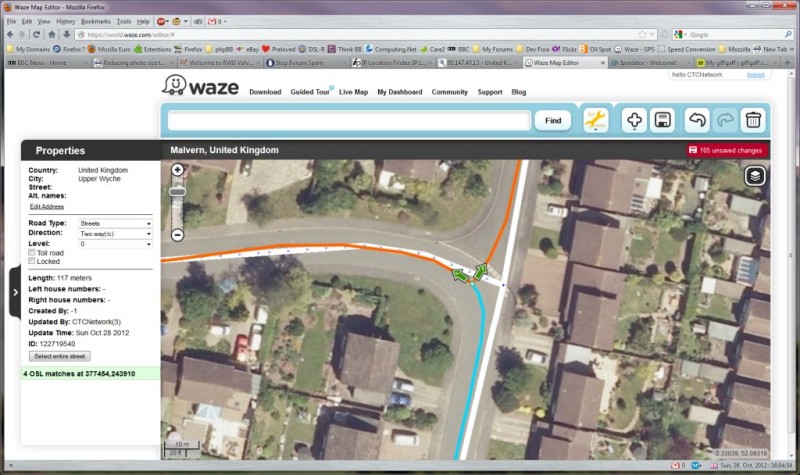800x475 pixels.
Task: Open the My Domains bookmarks folder
Action: (x=29, y=49)
